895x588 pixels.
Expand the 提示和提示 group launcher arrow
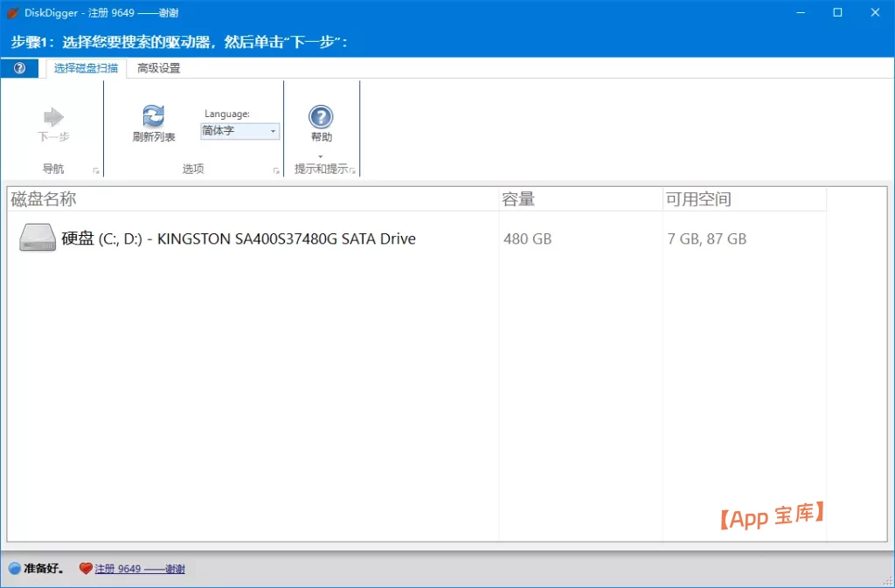353,171
